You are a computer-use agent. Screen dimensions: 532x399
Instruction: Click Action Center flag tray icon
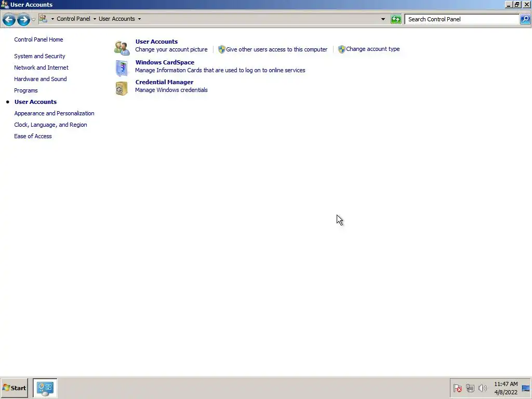(458, 388)
